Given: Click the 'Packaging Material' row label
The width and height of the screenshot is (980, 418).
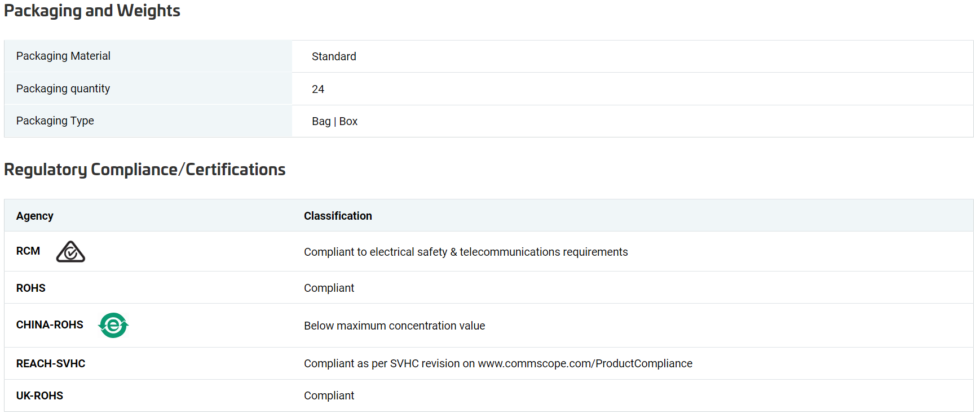Looking at the screenshot, I should click(x=63, y=56).
